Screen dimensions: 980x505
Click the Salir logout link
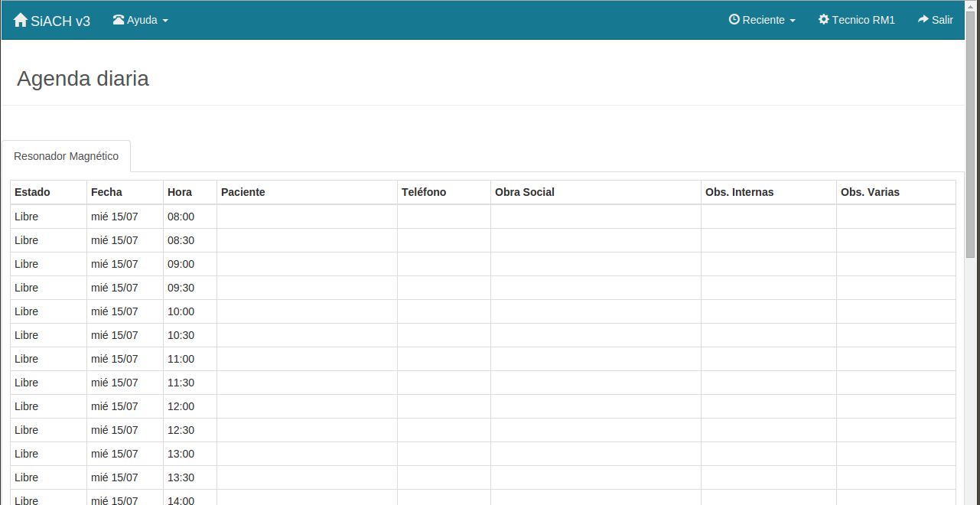936,20
